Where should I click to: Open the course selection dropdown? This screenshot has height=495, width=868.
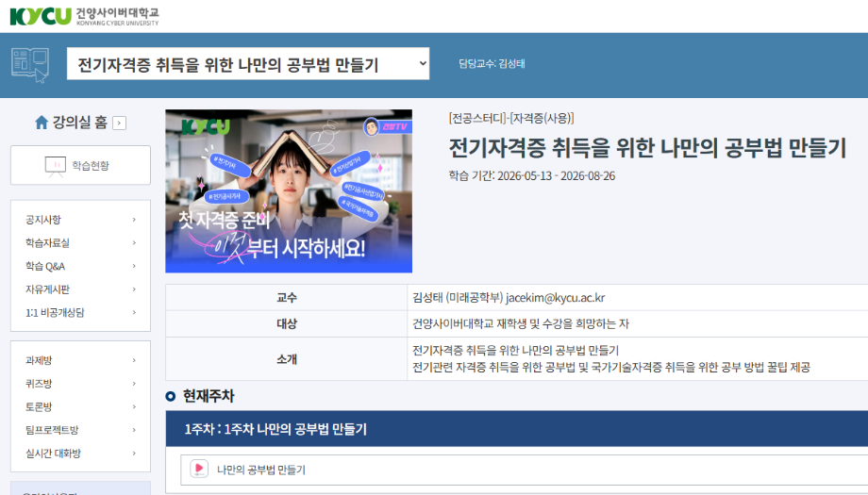pos(248,63)
